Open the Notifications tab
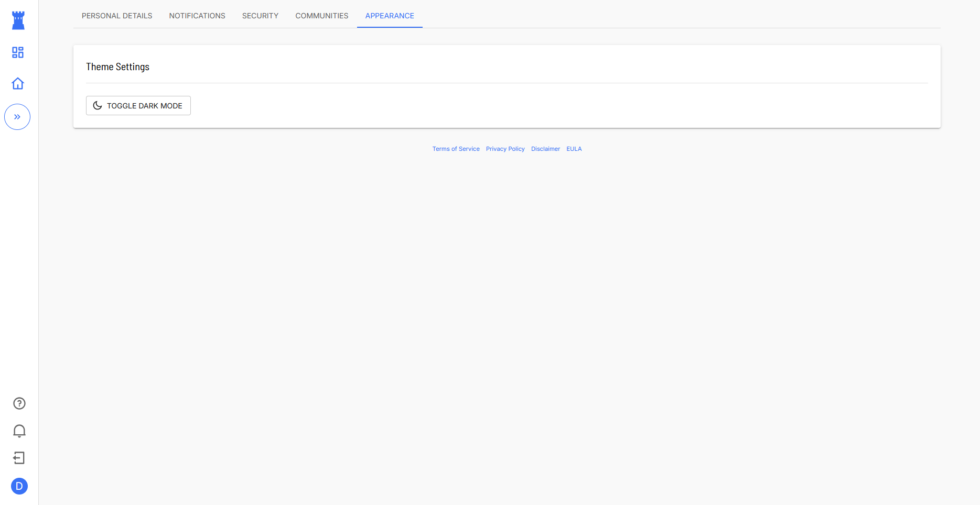Image resolution: width=980 pixels, height=505 pixels. pos(197,16)
